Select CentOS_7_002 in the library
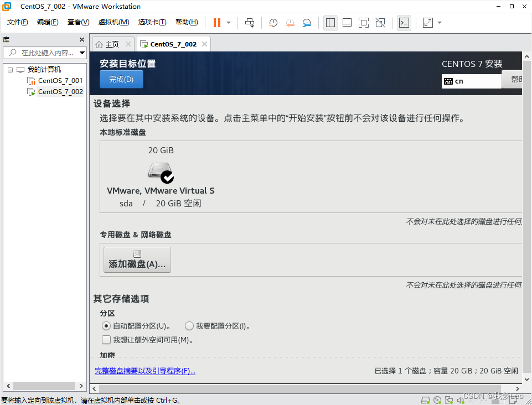 pyautogui.click(x=60, y=92)
